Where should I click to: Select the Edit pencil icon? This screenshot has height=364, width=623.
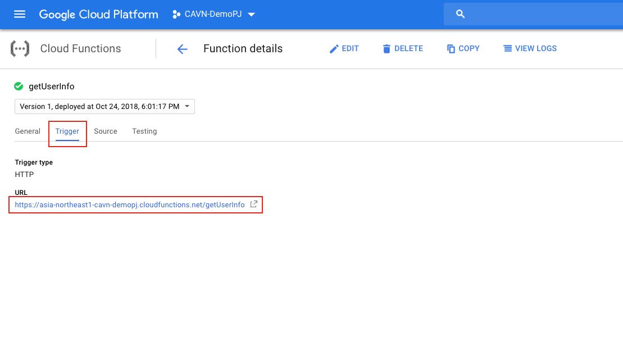click(334, 48)
